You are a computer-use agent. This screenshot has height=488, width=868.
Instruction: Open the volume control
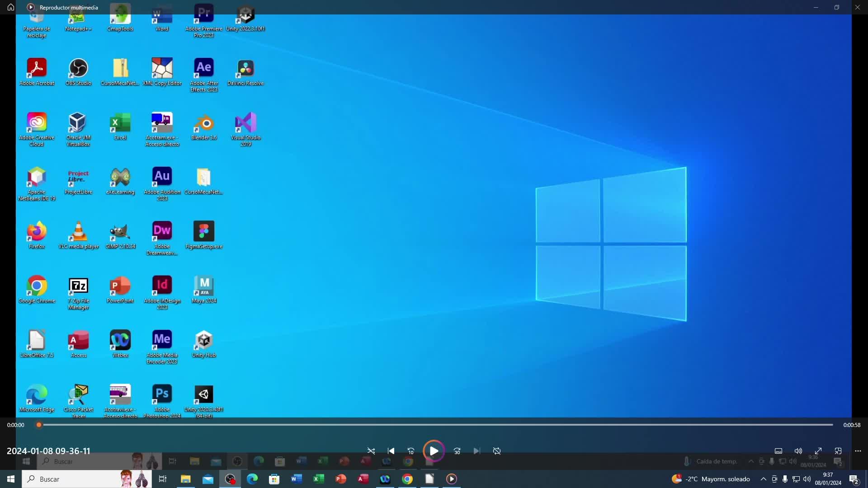point(798,451)
